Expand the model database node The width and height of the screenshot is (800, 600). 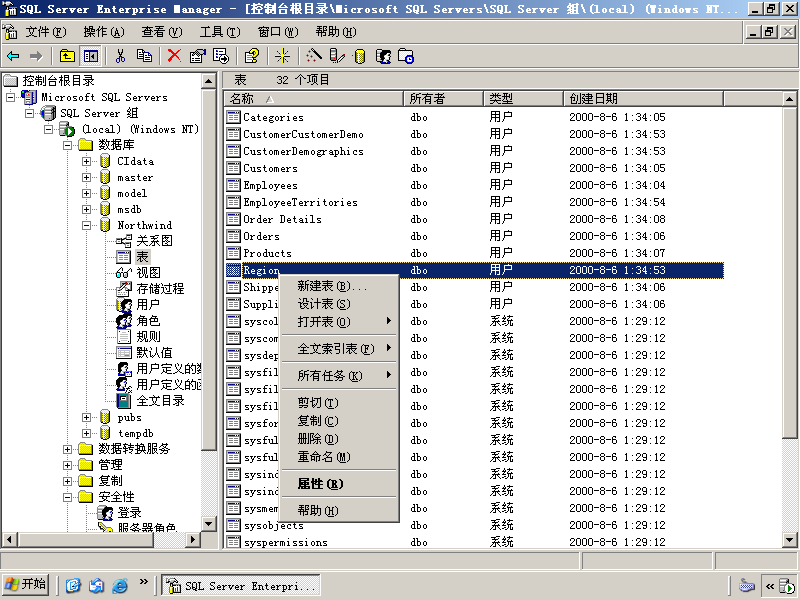[x=86, y=193]
